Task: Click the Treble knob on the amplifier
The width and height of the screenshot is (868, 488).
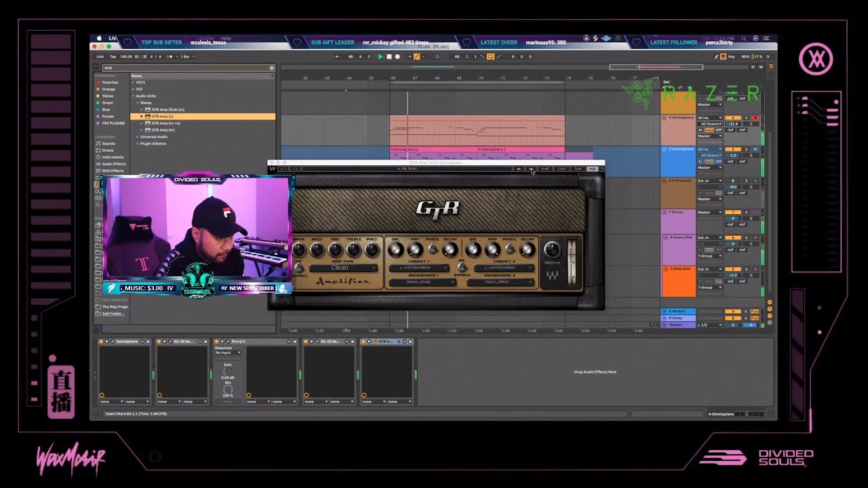Action: [x=353, y=251]
